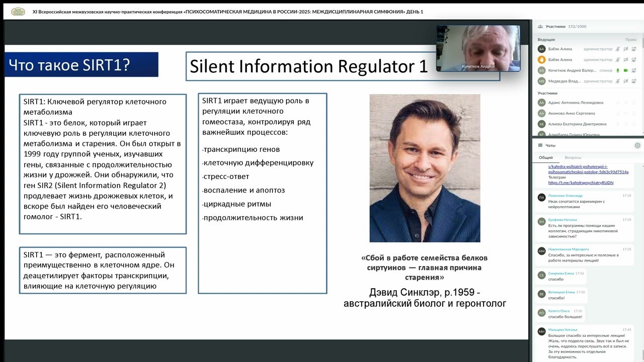
Task: Click the КО avatar of Калита Ольга
Action: click(x=541, y=313)
